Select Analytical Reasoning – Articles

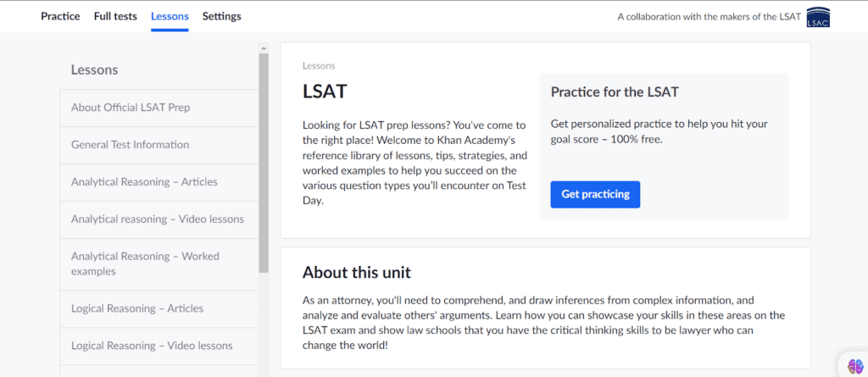pos(159,182)
